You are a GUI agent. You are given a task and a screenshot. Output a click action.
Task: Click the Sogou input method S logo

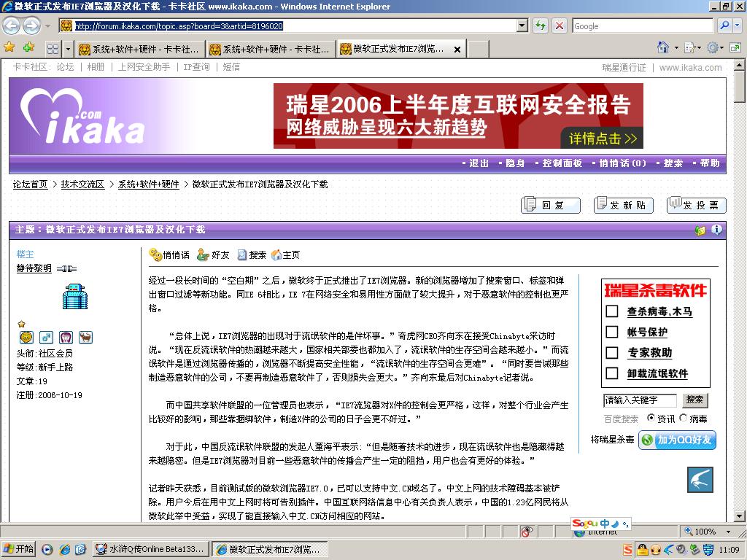[584, 524]
